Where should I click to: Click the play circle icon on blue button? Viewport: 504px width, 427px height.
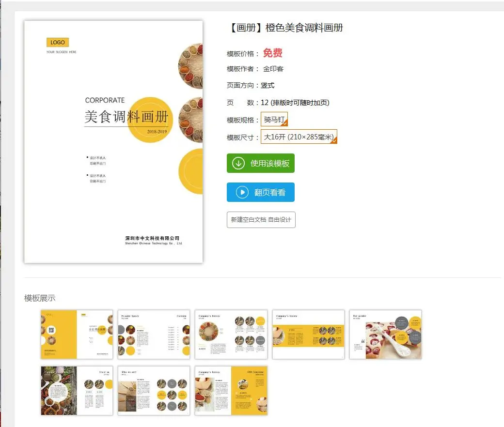(242, 192)
